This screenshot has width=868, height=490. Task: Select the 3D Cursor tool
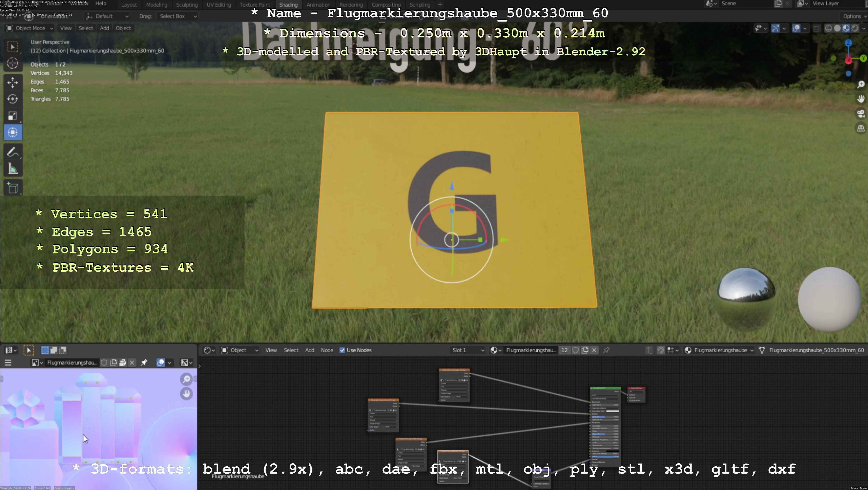(x=13, y=63)
